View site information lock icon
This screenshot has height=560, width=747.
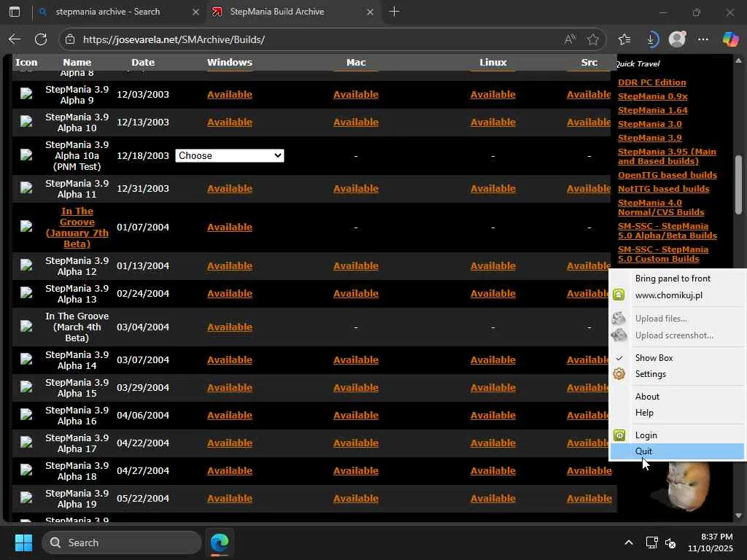tap(70, 39)
